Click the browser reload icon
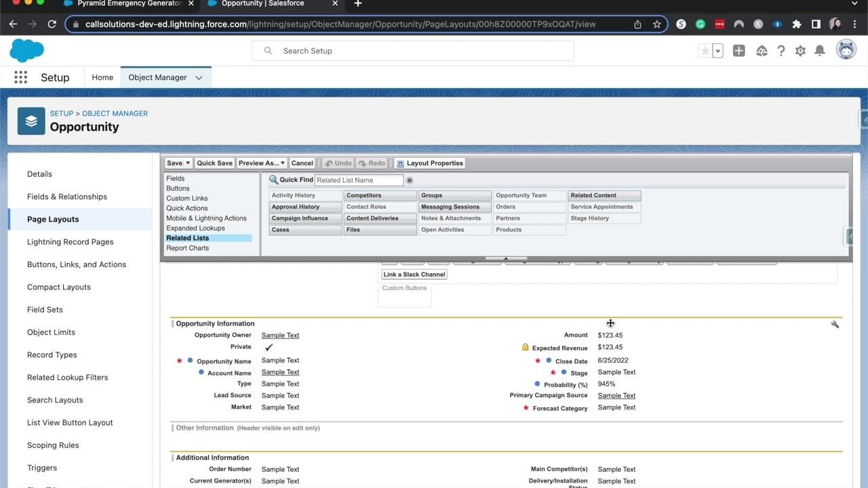 click(x=52, y=24)
